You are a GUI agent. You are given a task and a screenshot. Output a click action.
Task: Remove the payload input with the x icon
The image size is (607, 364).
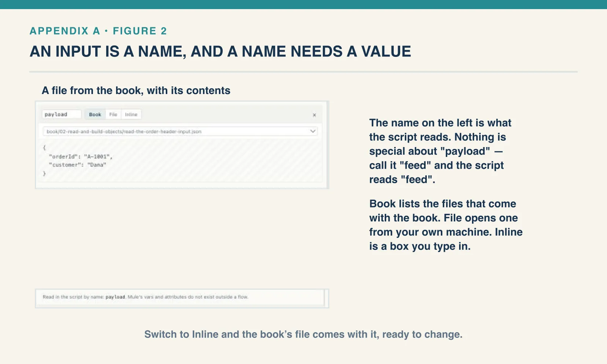click(x=314, y=115)
